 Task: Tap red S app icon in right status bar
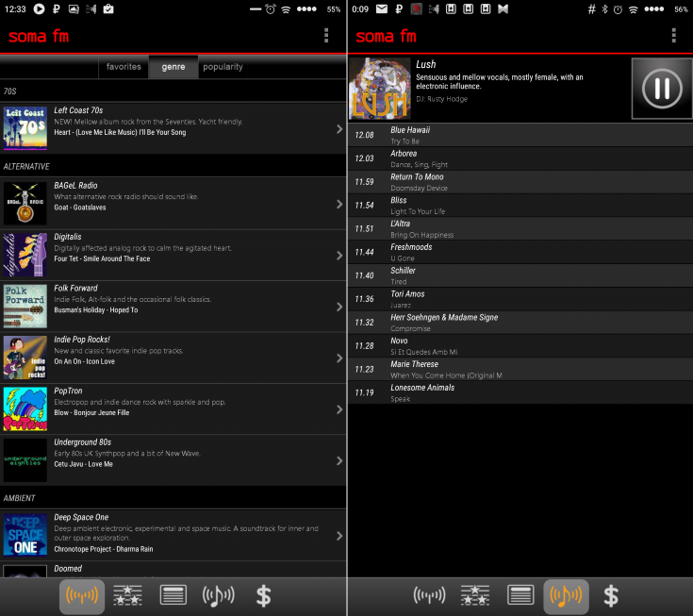416,8
